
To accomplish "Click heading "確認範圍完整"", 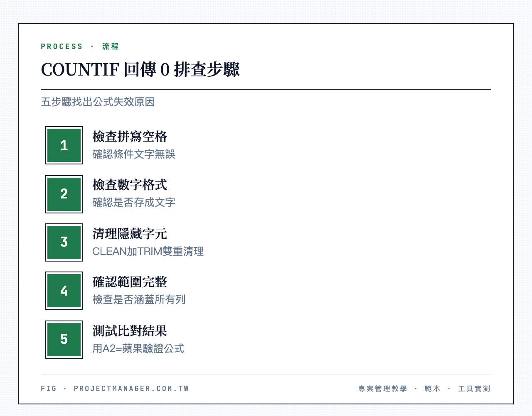I will tap(130, 282).
